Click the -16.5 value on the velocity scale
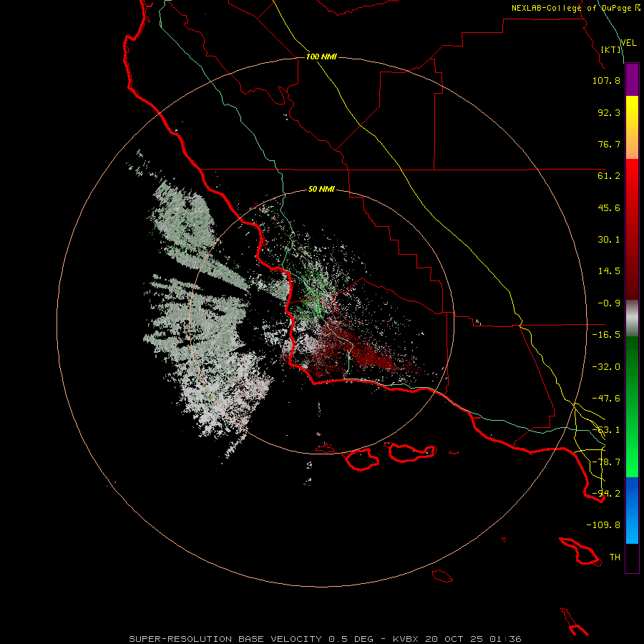 coord(606,335)
